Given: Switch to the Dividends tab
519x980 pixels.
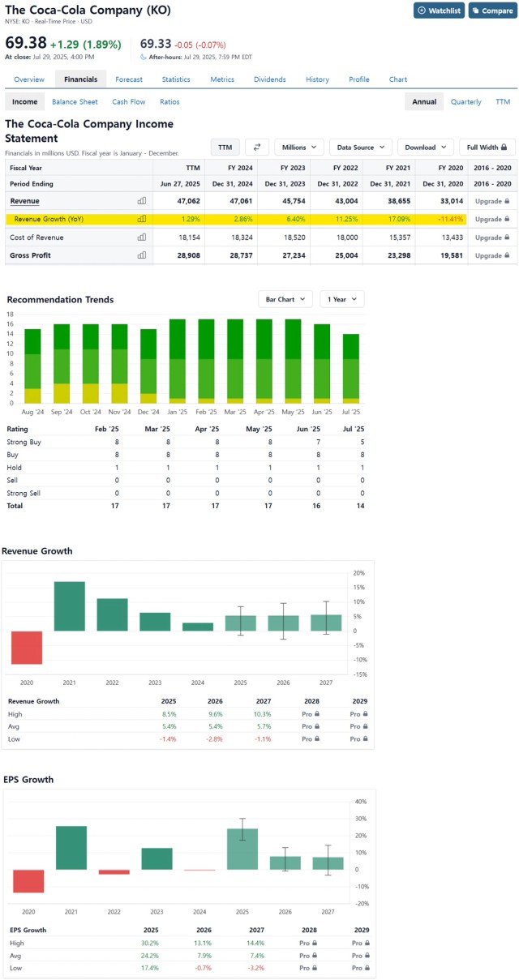Looking at the screenshot, I should point(270,79).
